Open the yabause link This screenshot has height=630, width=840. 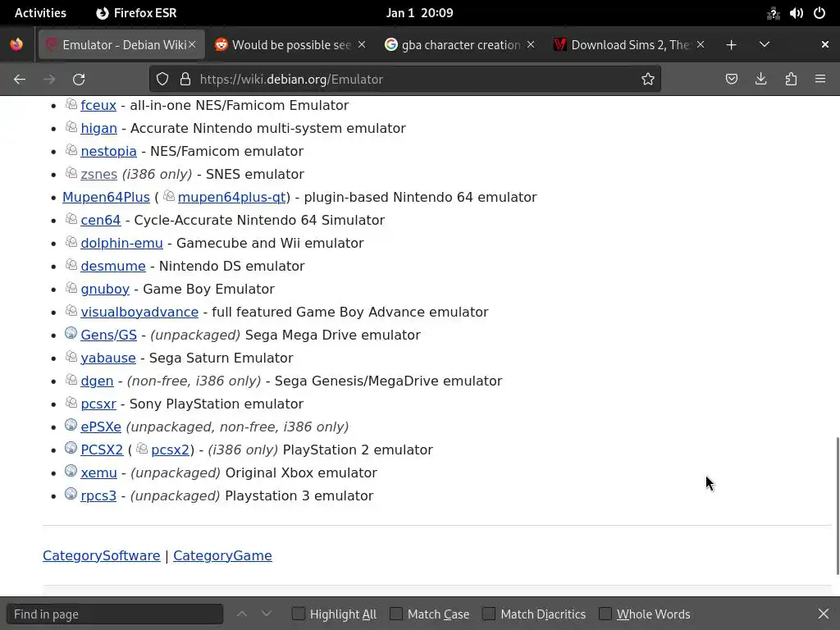click(x=108, y=358)
